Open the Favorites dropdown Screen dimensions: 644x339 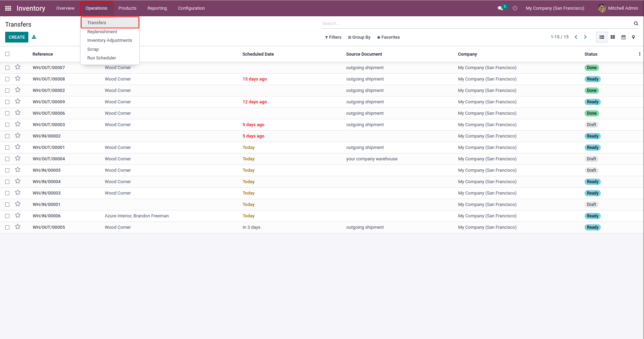(388, 37)
